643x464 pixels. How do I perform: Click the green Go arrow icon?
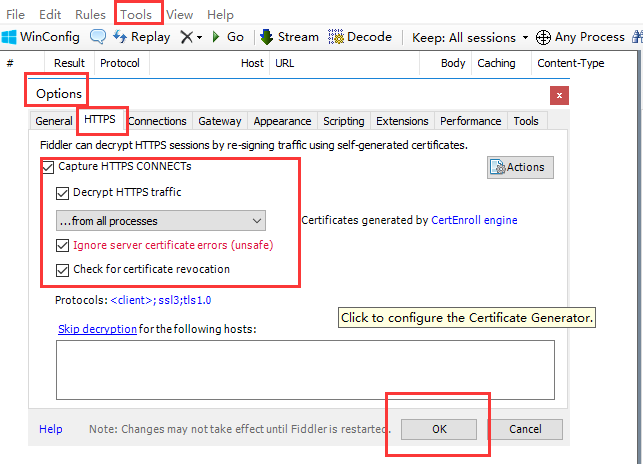(216, 37)
